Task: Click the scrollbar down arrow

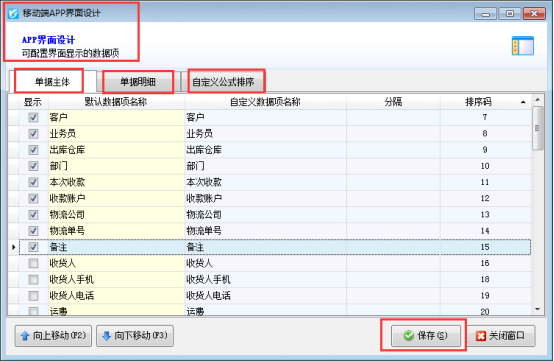Action: tap(538, 309)
